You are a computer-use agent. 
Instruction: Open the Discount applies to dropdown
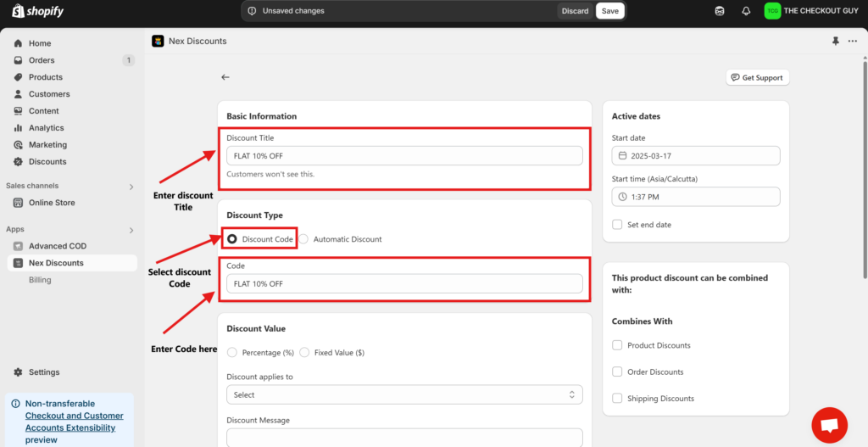pos(404,395)
